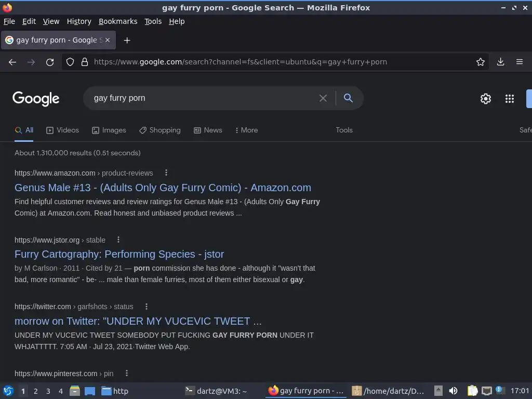Open the Tools menu in the menu bar
Image resolution: width=532 pixels, height=399 pixels.
[x=153, y=21]
